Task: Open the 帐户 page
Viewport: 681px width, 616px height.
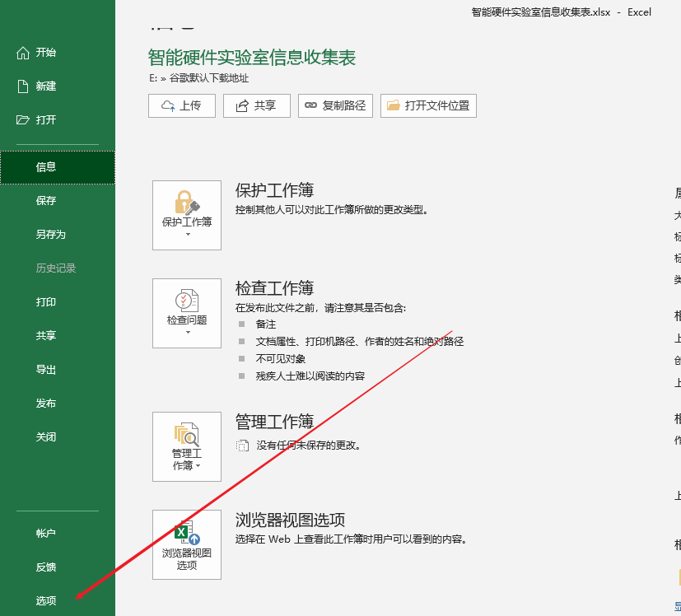Action: click(58, 534)
